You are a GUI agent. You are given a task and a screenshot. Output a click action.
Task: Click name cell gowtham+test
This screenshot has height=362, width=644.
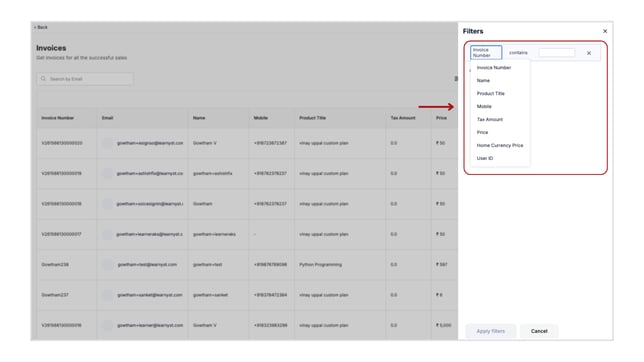pyautogui.click(x=207, y=265)
